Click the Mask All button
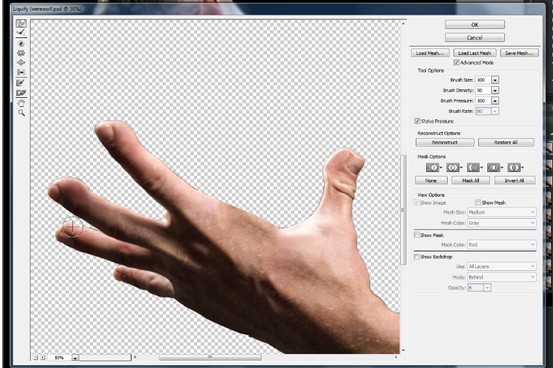This screenshot has width=553, height=368. tap(471, 180)
